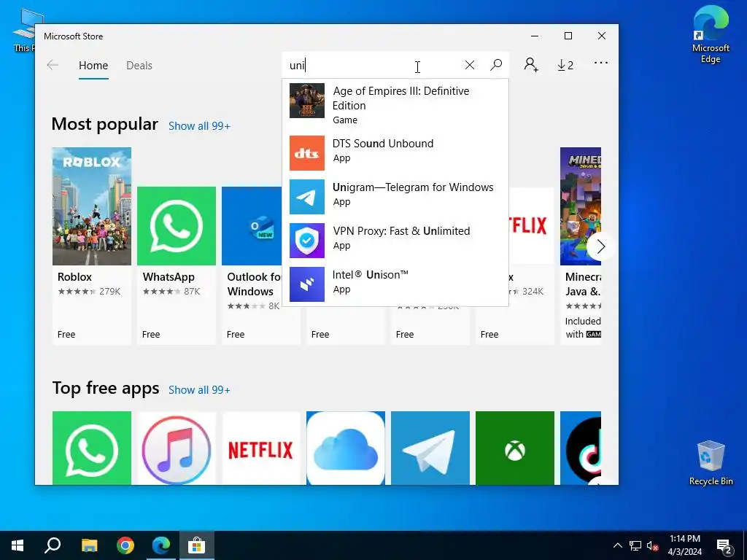The image size is (747, 560).
Task: Click Microsoft Store taskbar icon
Action: (196, 545)
